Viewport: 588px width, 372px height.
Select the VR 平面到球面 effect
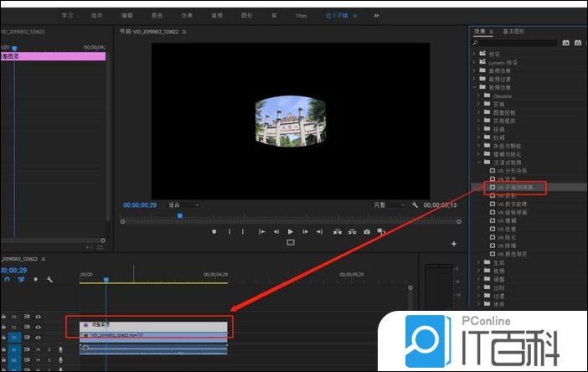point(516,188)
